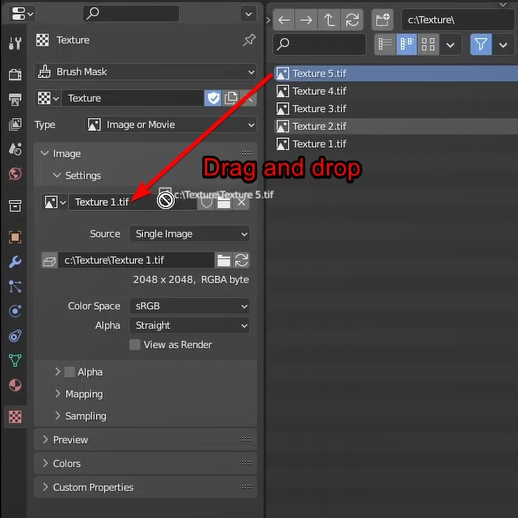
Task: Open the Tool properties tab
Action: pyautogui.click(x=15, y=43)
